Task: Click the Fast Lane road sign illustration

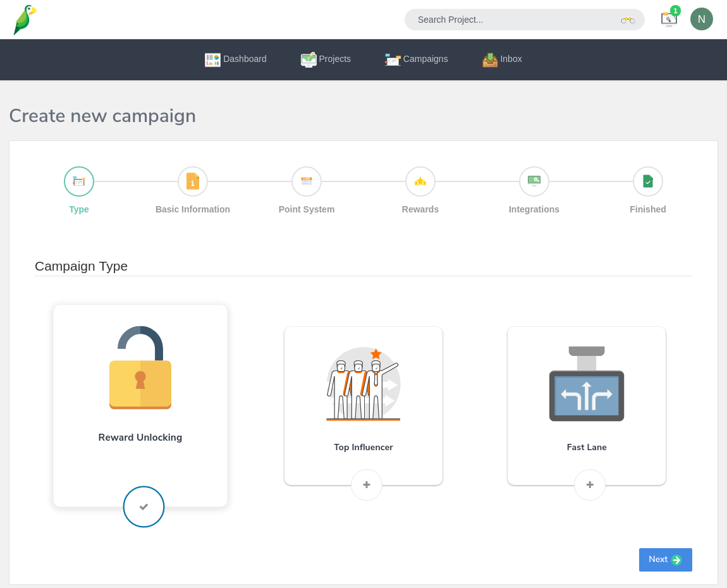Action: (587, 384)
